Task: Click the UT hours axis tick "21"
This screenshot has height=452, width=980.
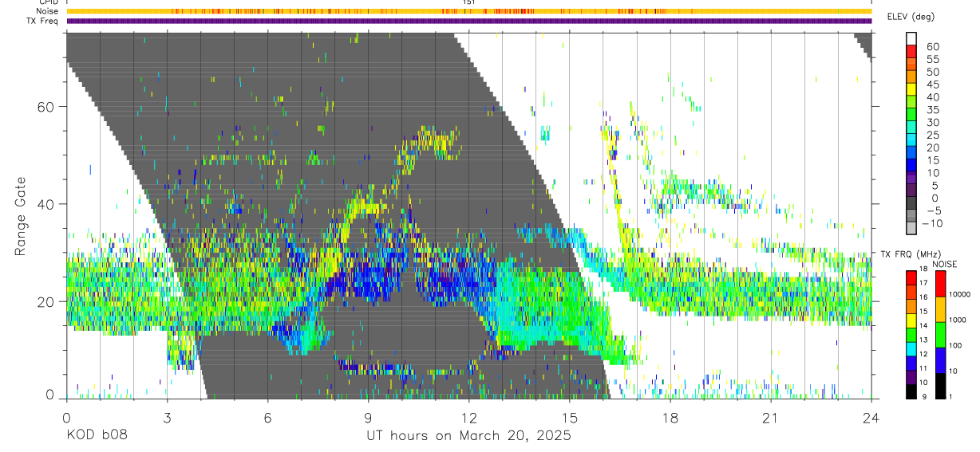Action: (x=771, y=418)
